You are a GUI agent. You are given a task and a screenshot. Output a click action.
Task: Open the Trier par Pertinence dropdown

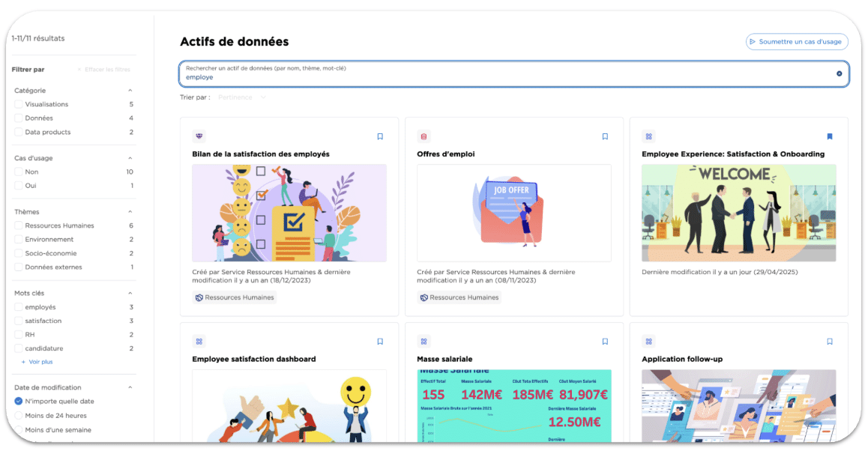click(x=241, y=97)
